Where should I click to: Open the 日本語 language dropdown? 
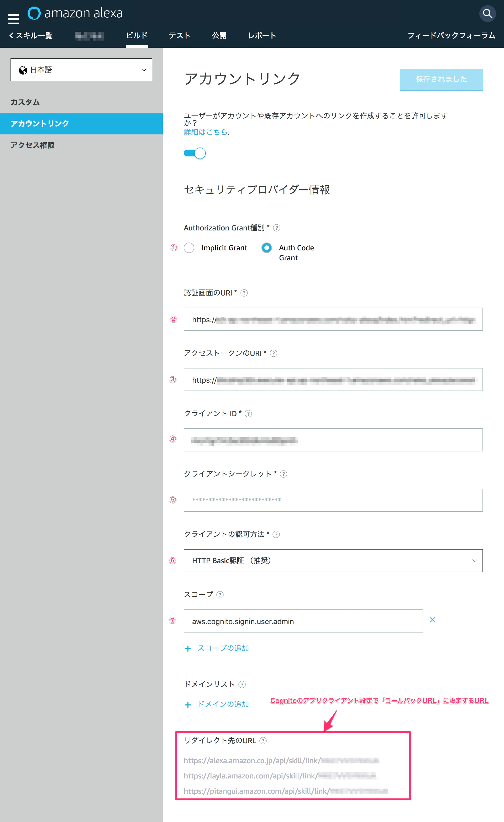tap(81, 70)
